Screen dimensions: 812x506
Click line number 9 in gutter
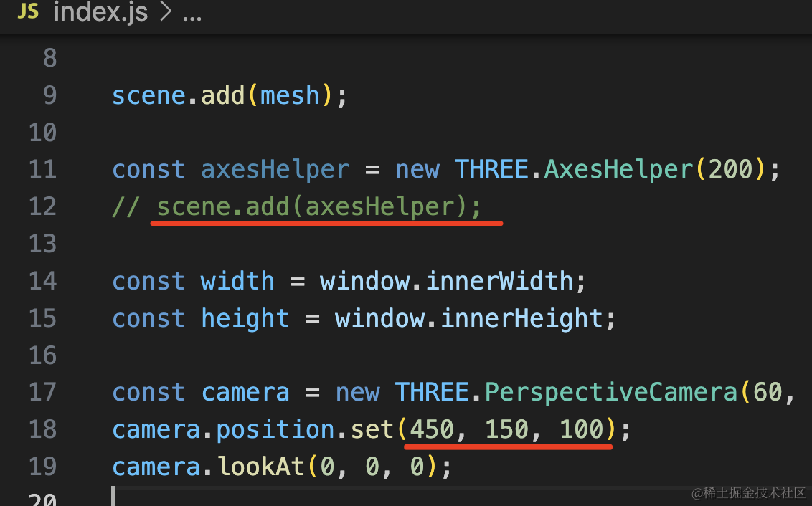[49, 95]
